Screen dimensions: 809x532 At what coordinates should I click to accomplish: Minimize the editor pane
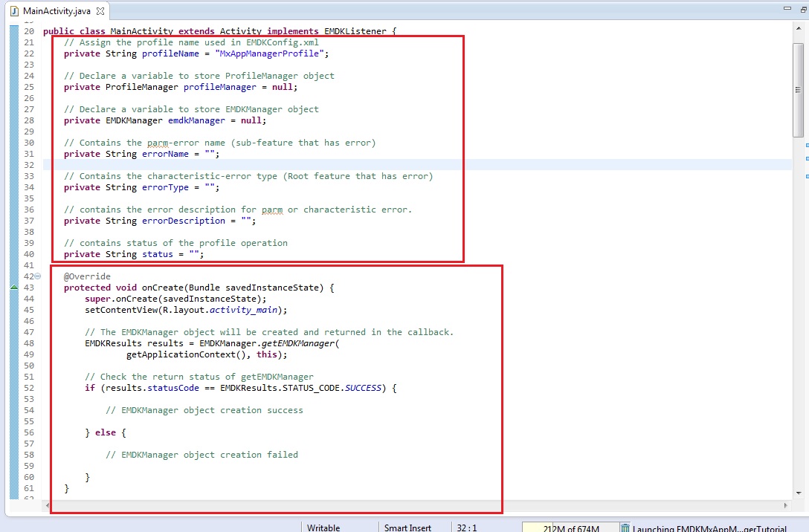(787, 7)
